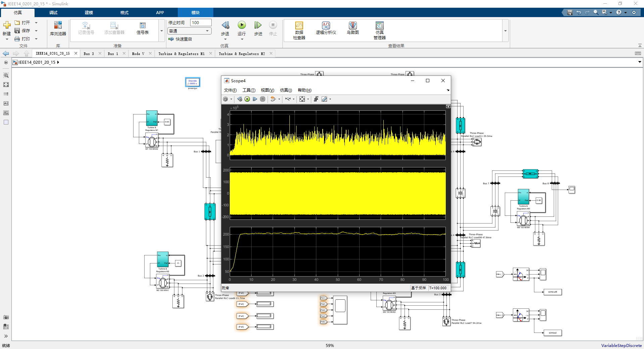The height and width of the screenshot is (349, 644).
Task: Open the Simulation Manager (仿真管理器)
Action: click(379, 30)
